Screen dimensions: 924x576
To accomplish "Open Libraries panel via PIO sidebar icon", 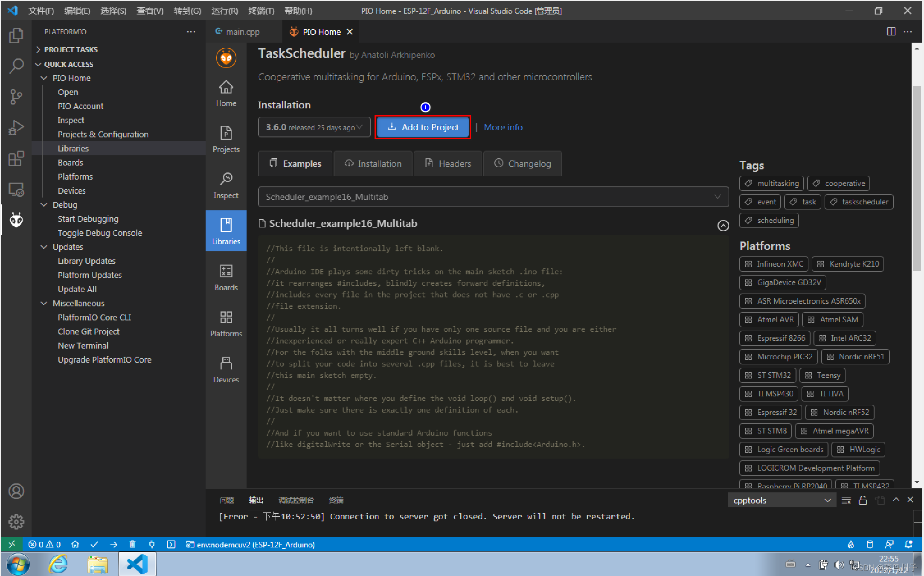I will click(226, 230).
